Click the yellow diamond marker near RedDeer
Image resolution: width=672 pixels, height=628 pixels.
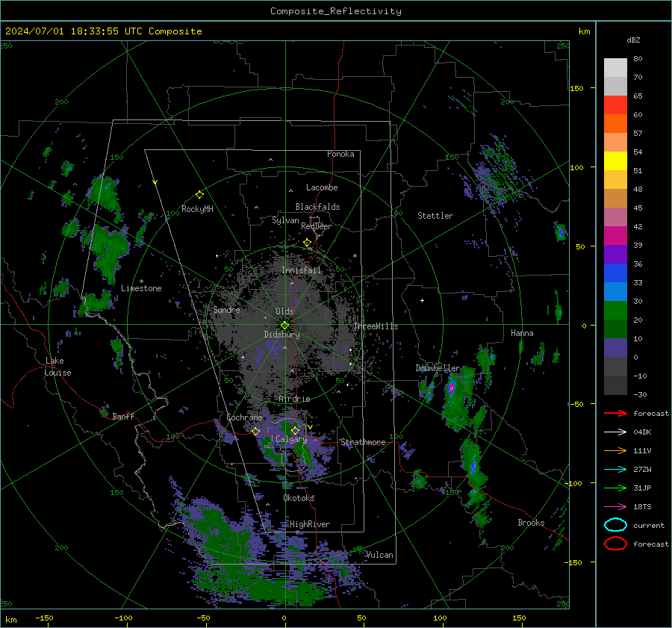click(x=307, y=243)
